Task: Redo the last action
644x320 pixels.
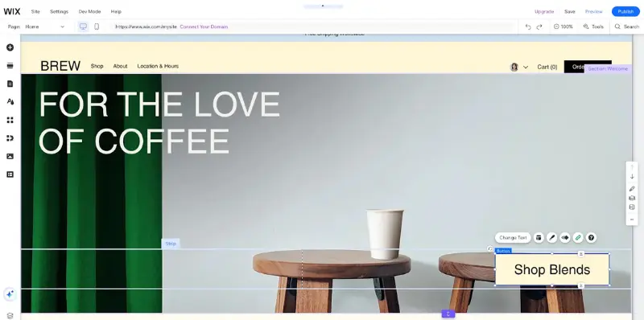Action: click(539, 27)
